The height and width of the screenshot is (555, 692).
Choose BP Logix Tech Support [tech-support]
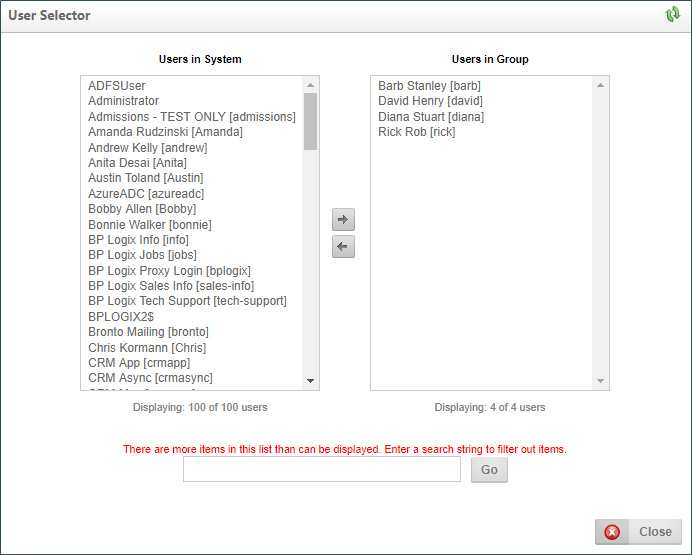pos(187,301)
